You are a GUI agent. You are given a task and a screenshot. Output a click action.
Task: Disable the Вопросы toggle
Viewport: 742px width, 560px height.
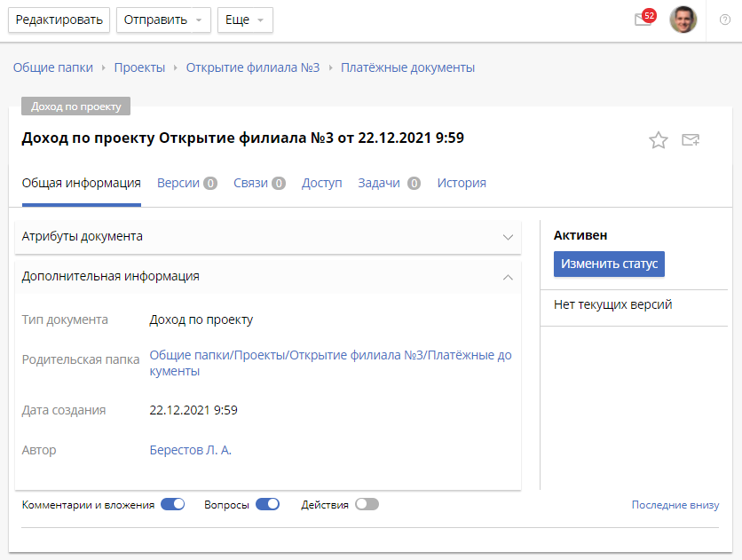tap(267, 504)
